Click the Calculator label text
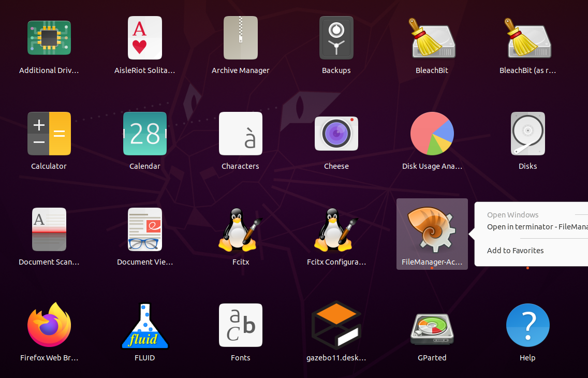588x378 pixels. (x=49, y=166)
